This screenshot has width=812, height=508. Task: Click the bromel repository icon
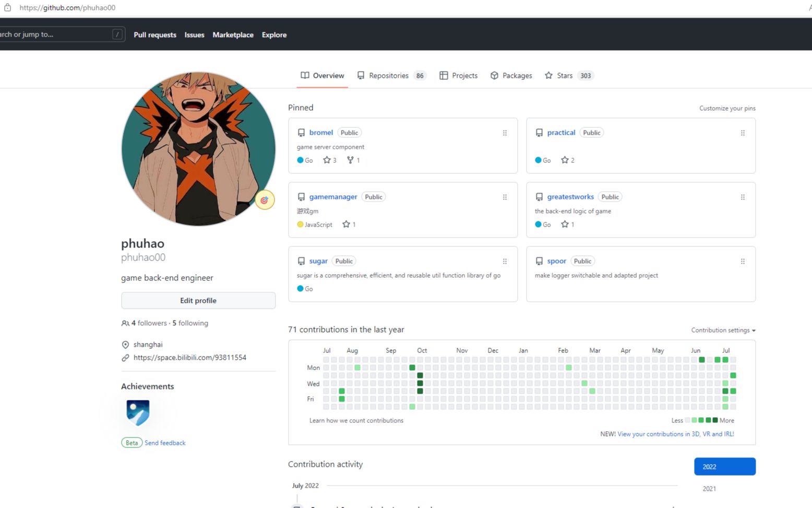tap(301, 133)
